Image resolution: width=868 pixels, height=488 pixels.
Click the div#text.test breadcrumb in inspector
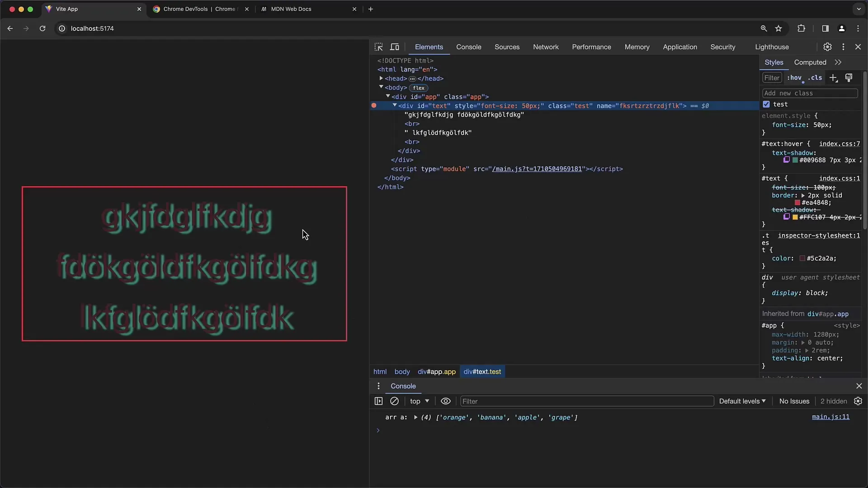(481, 371)
